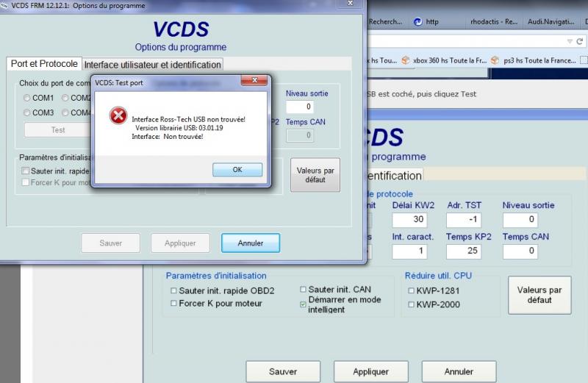Click the Test button in port section

58,130
